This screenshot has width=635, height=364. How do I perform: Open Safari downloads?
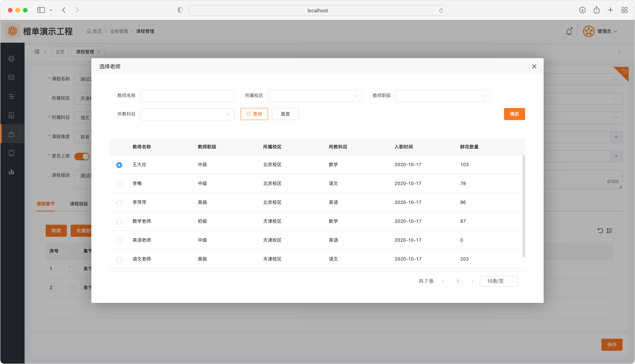click(x=582, y=10)
